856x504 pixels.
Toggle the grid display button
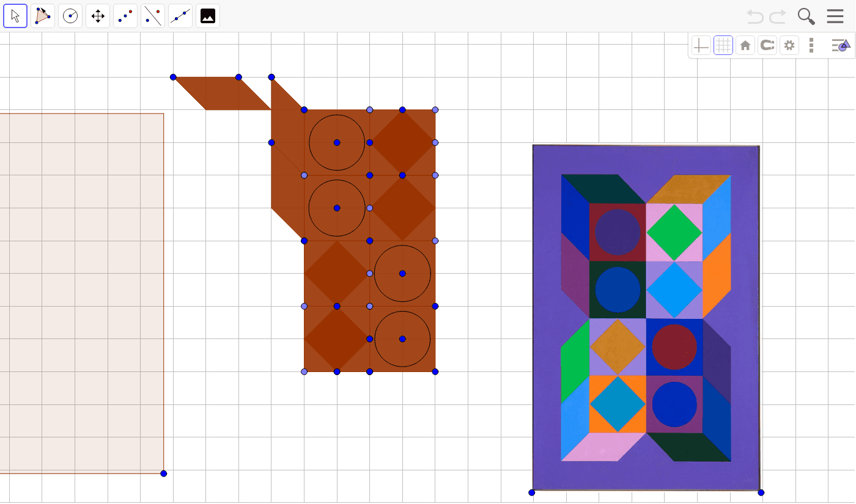[723, 45]
